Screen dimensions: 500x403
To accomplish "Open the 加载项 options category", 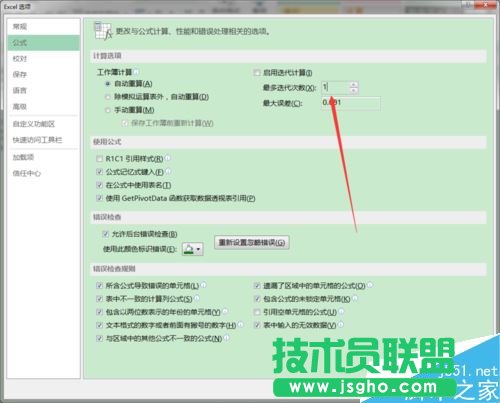I will [43, 157].
